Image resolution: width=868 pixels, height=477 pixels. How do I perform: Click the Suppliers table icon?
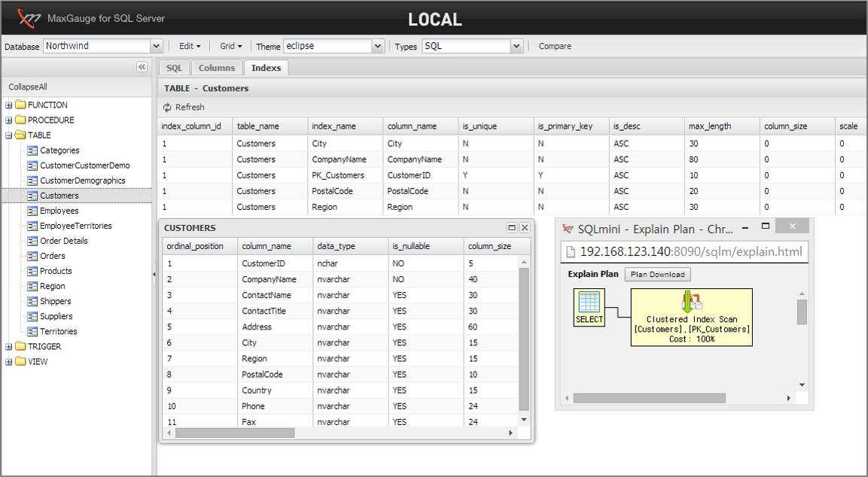32,317
